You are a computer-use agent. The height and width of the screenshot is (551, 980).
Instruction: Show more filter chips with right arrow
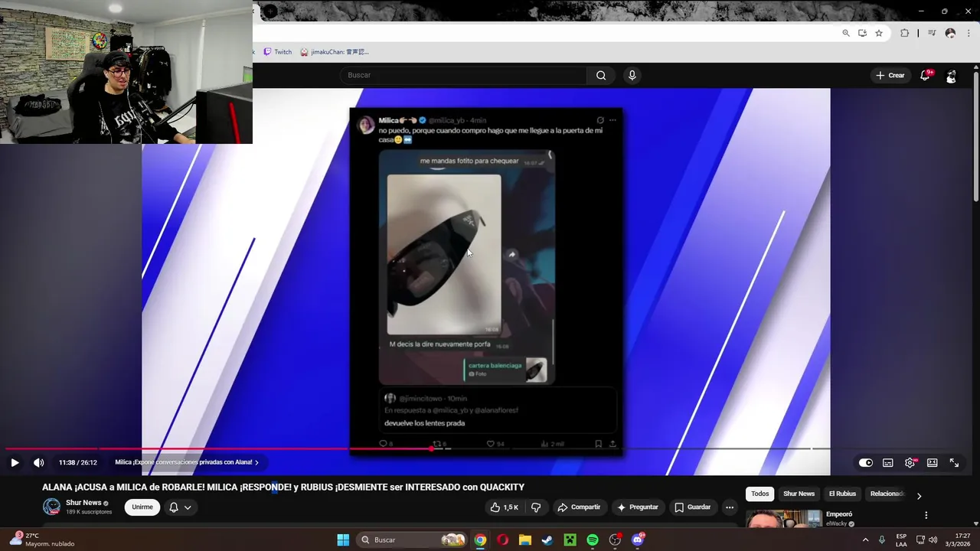coord(919,495)
